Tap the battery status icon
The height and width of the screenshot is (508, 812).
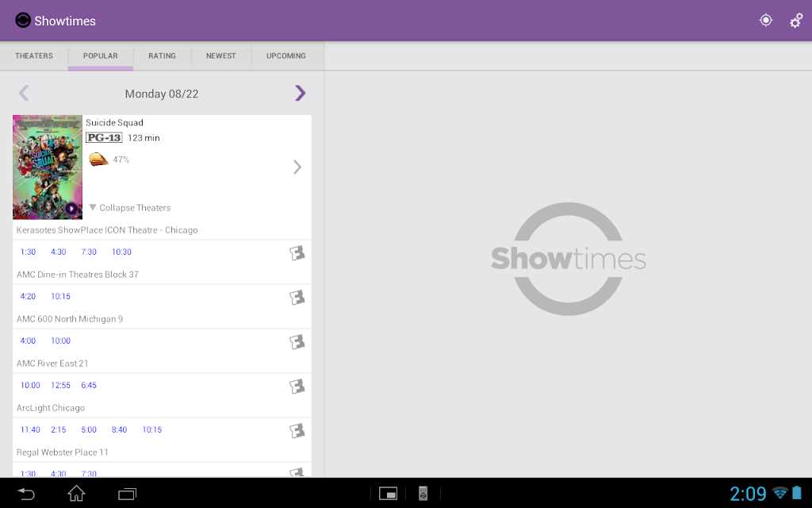click(x=797, y=492)
